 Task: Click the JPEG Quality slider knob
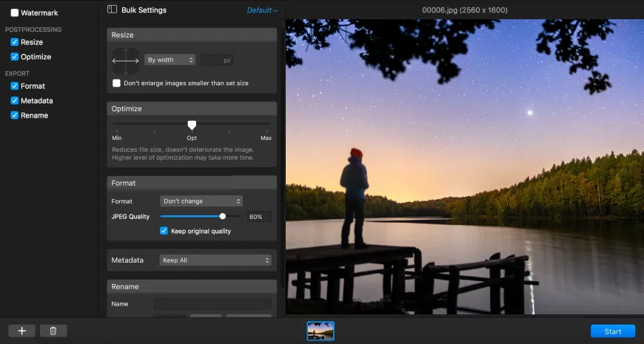click(223, 216)
